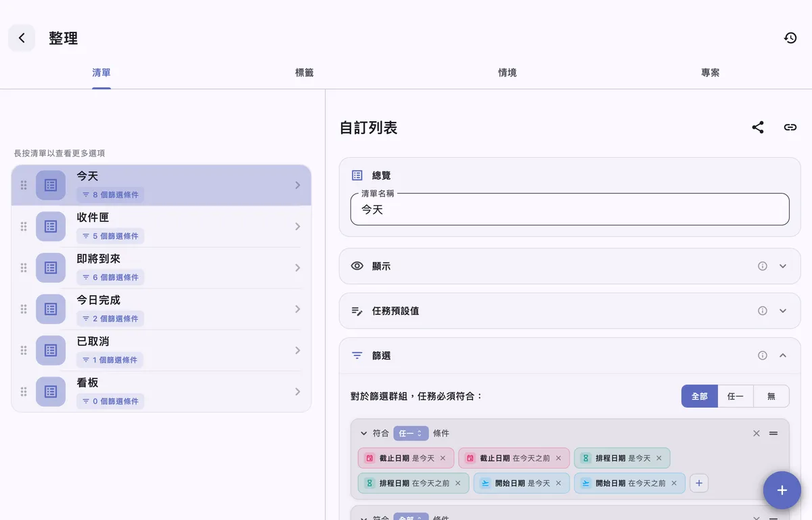Expand the 任務預設值 section
The image size is (812, 520).
[783, 311]
